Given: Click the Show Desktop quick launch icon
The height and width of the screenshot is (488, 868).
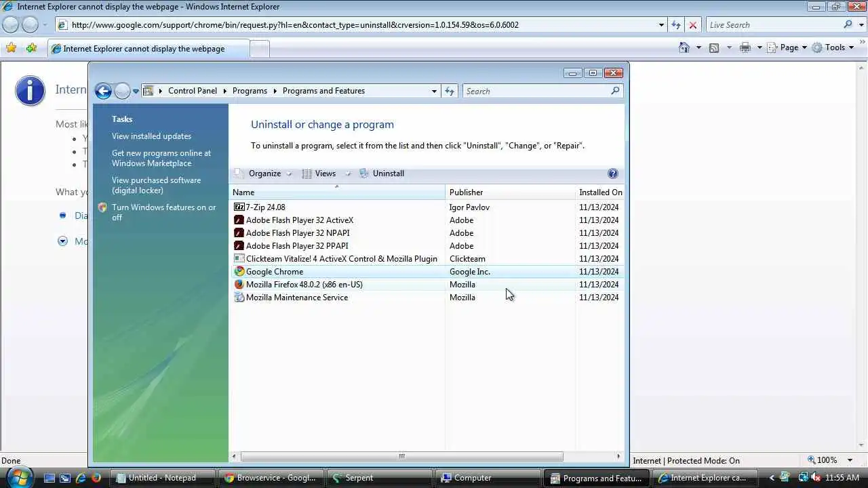Looking at the screenshot, I should [50, 478].
